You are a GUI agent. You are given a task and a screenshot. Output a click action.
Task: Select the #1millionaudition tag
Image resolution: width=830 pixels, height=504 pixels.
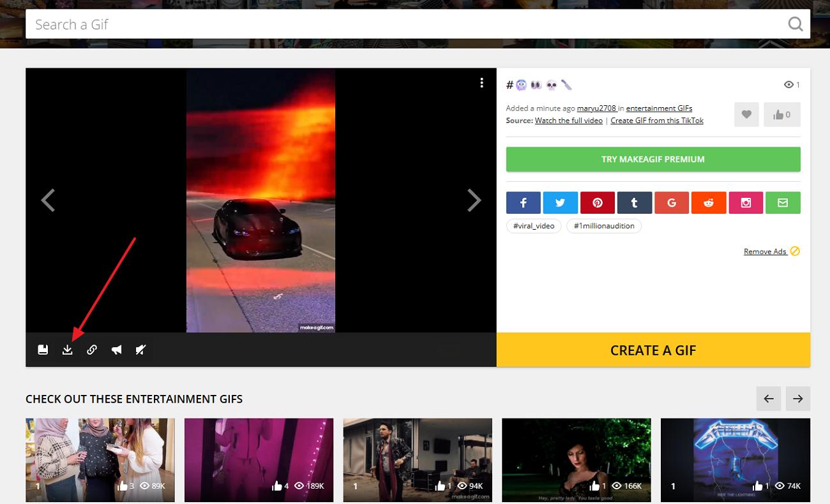pyautogui.click(x=604, y=226)
